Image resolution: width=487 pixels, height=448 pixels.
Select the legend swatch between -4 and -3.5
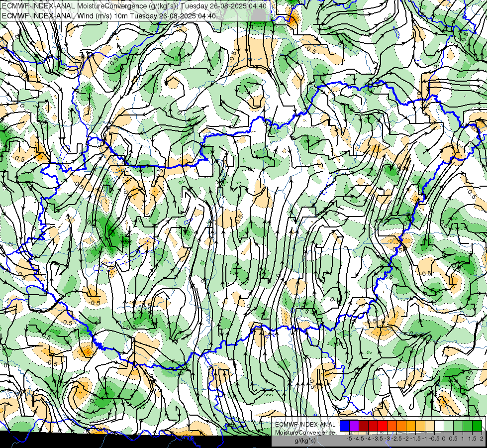coord(373,426)
